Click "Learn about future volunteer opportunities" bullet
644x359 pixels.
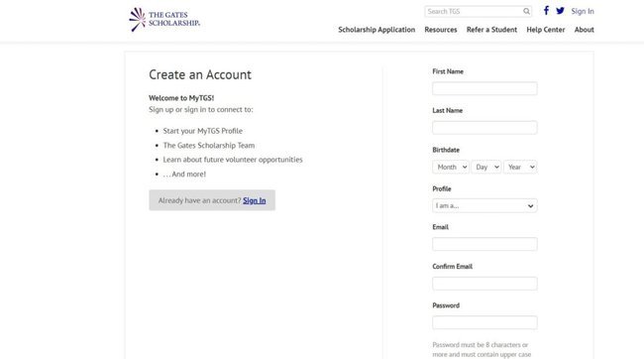[233, 160]
